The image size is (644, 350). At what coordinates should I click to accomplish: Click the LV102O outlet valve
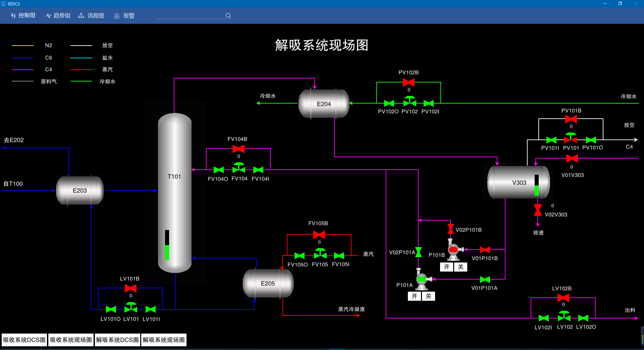coord(583,318)
